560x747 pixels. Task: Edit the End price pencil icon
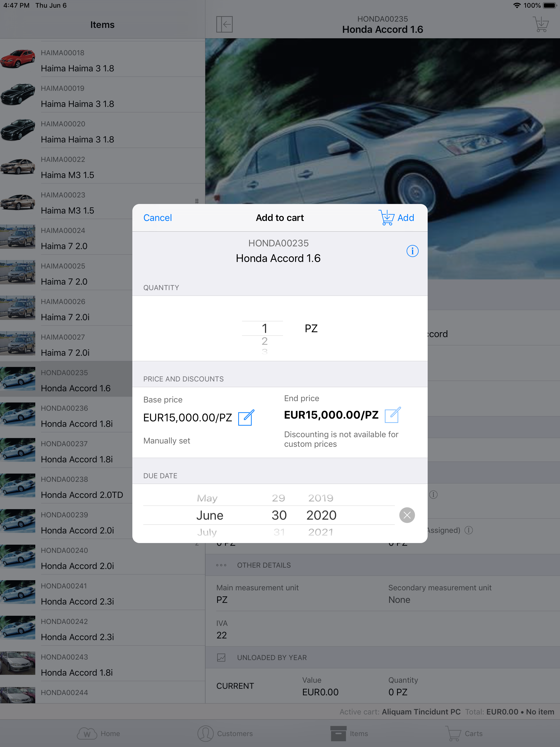click(x=392, y=415)
